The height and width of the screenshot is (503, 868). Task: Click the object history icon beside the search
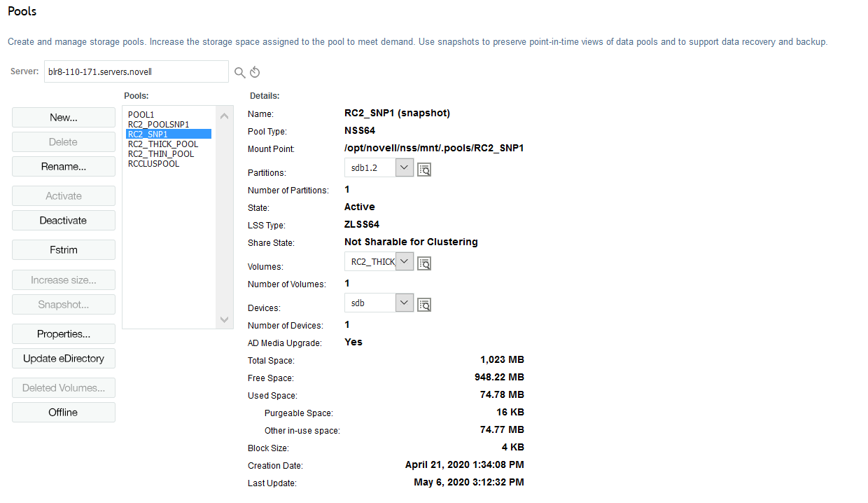click(254, 71)
